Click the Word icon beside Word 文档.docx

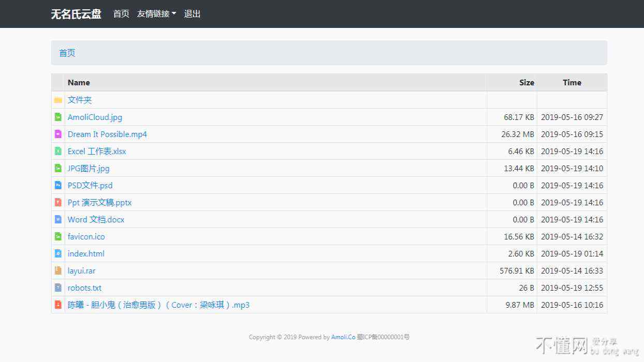pyautogui.click(x=58, y=219)
